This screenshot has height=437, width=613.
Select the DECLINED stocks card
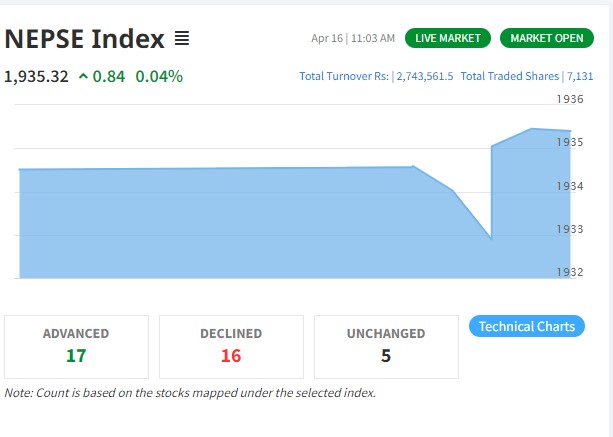(x=231, y=346)
